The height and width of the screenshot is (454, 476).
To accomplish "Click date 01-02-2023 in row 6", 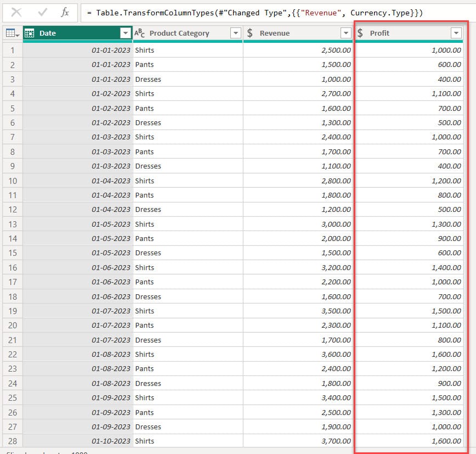I will point(111,123).
